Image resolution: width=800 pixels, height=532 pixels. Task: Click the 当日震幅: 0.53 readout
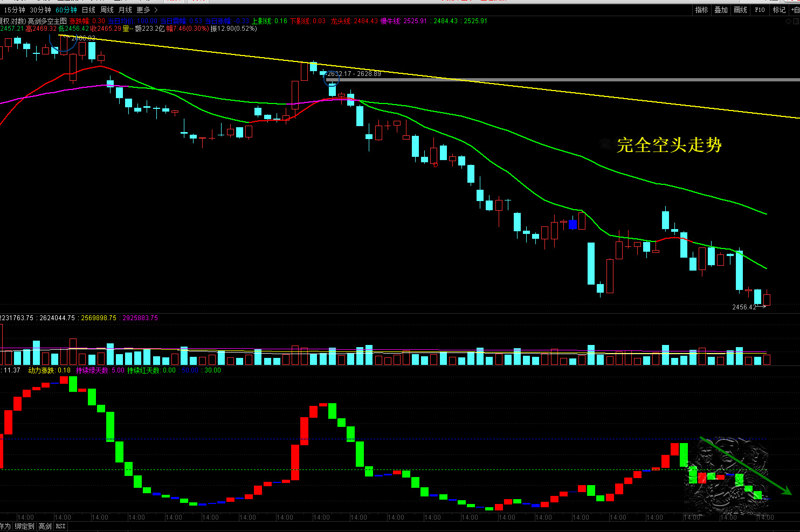181,21
